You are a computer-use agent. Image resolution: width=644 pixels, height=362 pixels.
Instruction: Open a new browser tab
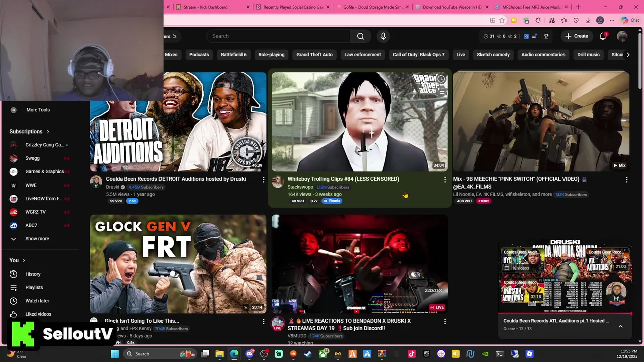(x=578, y=7)
